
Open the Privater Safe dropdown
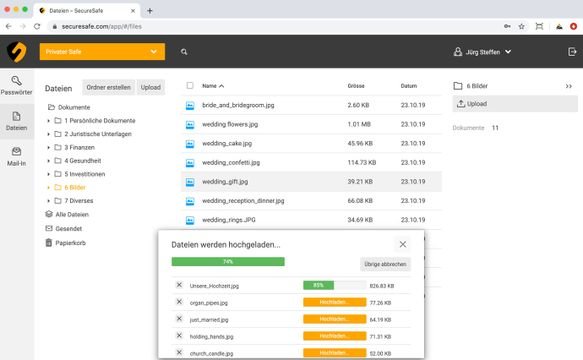click(102, 52)
